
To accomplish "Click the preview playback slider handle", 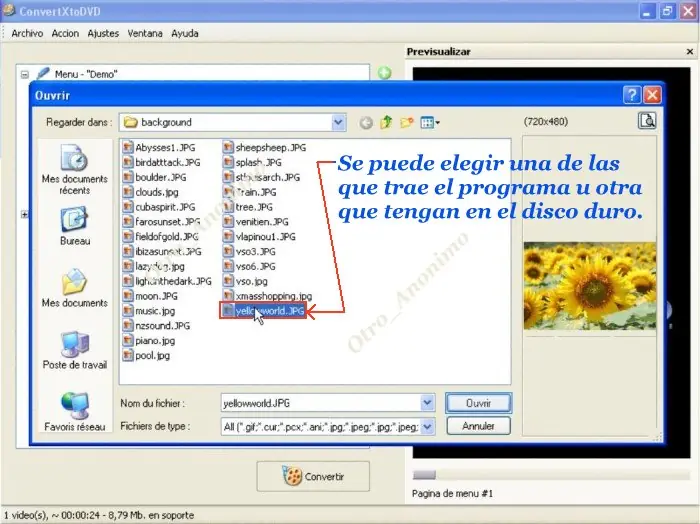I will (x=424, y=475).
